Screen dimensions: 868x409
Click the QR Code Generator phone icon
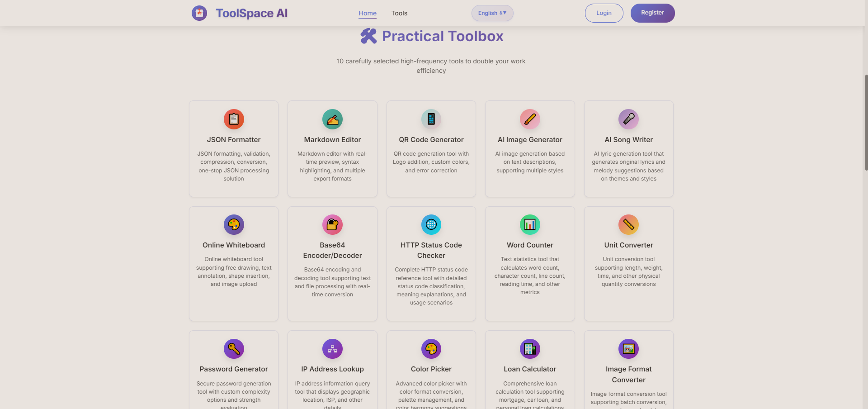tap(431, 119)
